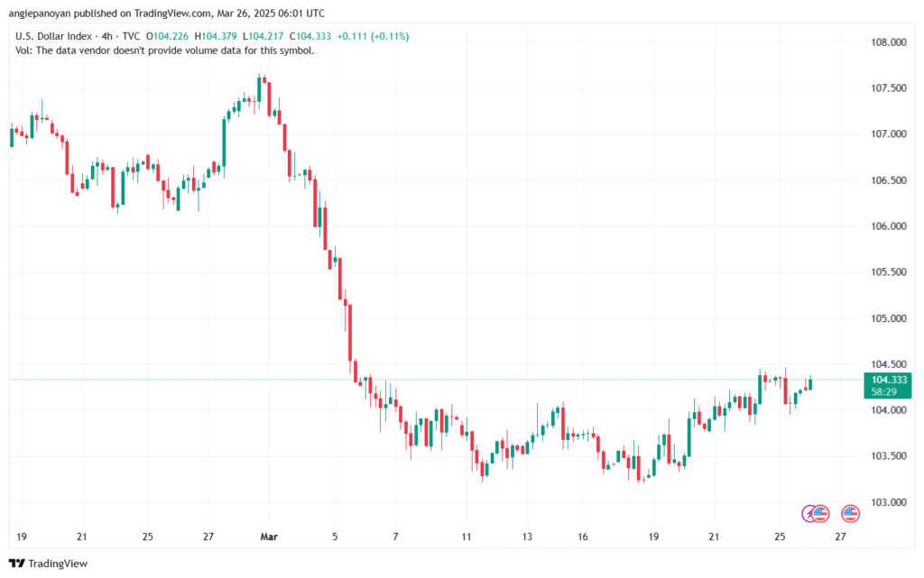Screen dimensions: 924x578
Task: Click the purple lightning event icon
Action: pos(808,514)
